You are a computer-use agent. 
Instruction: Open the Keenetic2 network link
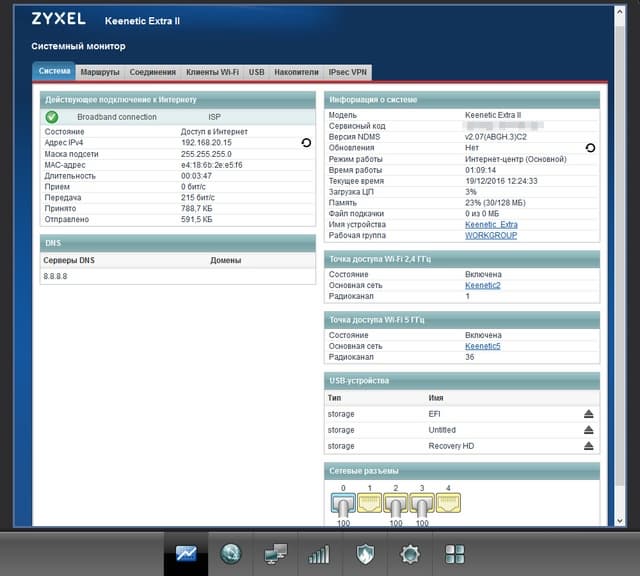click(483, 285)
